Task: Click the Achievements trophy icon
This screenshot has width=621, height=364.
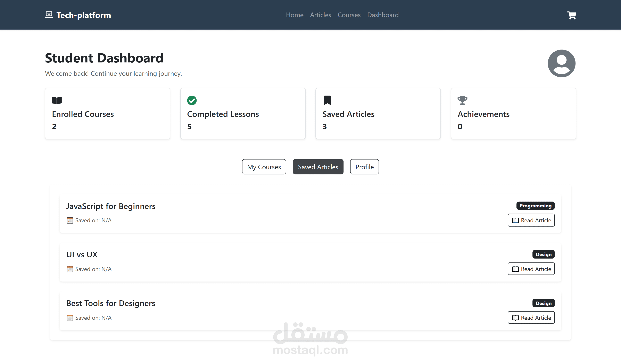Action: point(462,100)
